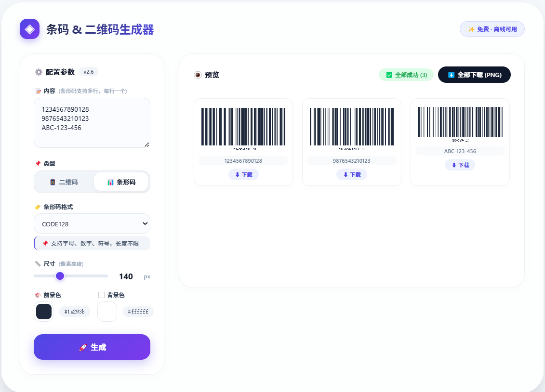Click the resize grip of content textarea
Viewport: 545px width, 392px height.
(146, 144)
